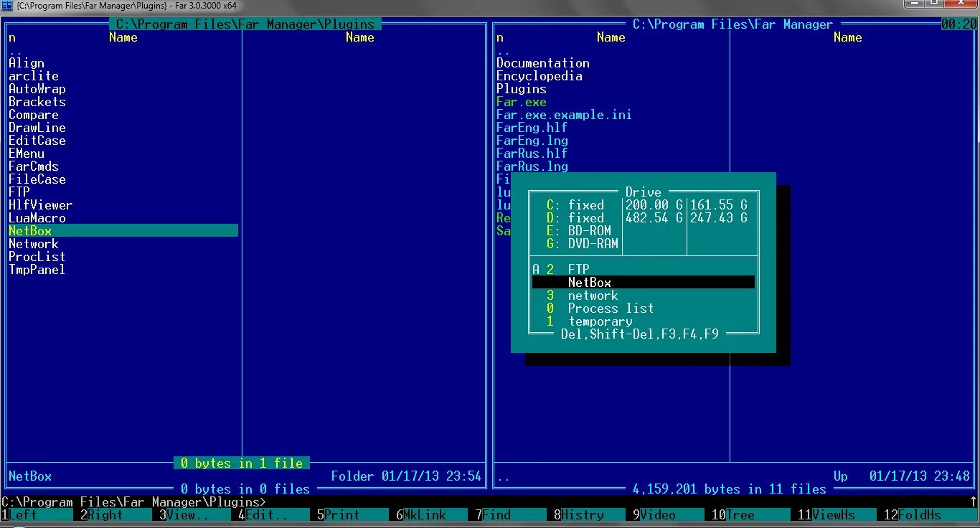The width and height of the screenshot is (980, 528).
Task: Select the Encyclopedia folder
Action: (x=540, y=76)
